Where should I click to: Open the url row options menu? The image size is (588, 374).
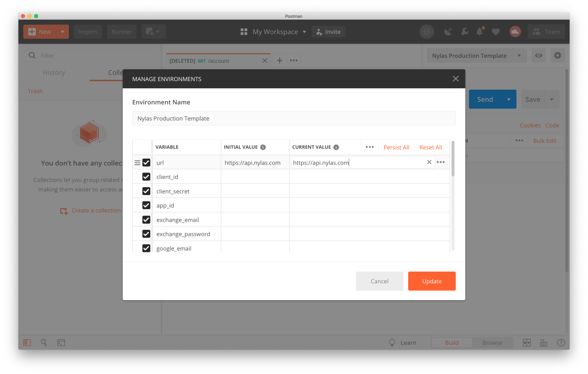(441, 162)
